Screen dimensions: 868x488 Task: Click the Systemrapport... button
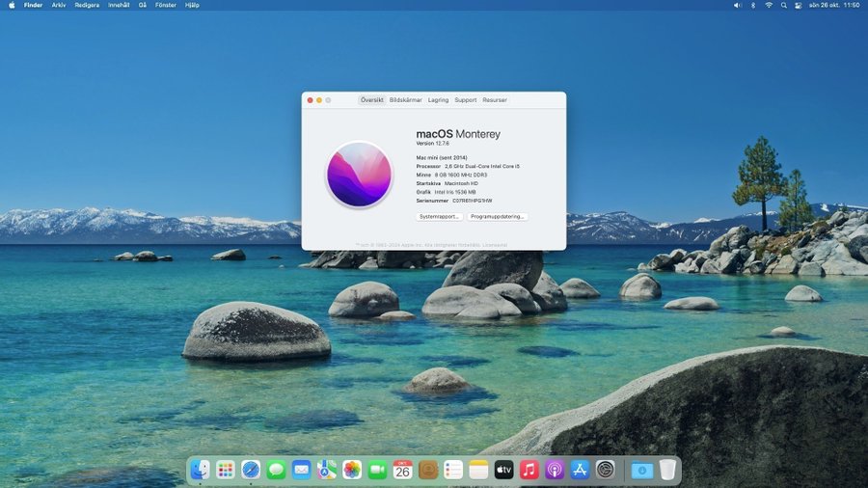coord(440,217)
